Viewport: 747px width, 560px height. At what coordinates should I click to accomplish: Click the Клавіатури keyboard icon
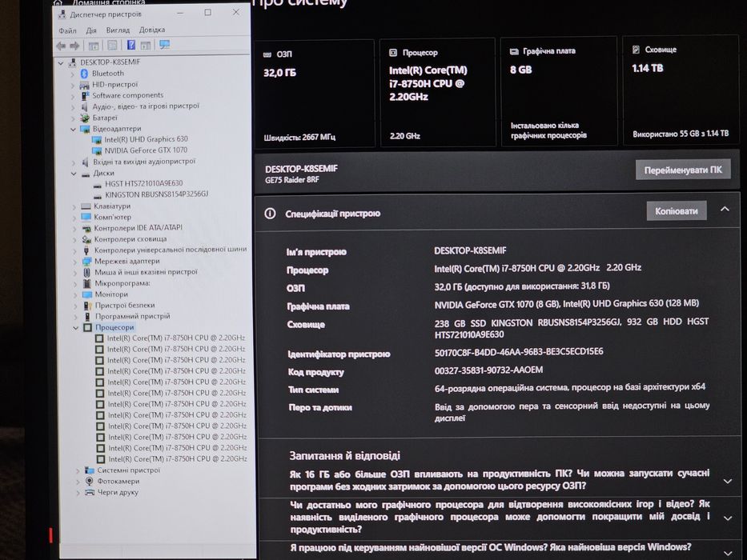[86, 206]
